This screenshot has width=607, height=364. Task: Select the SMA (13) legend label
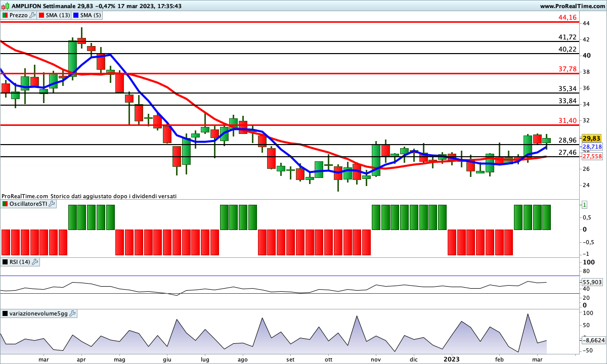[x=58, y=15]
